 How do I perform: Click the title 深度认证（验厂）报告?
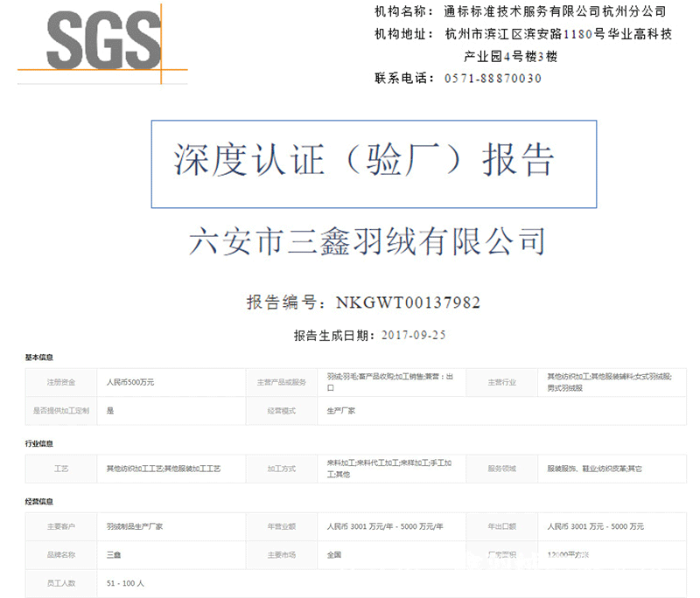pos(364,161)
